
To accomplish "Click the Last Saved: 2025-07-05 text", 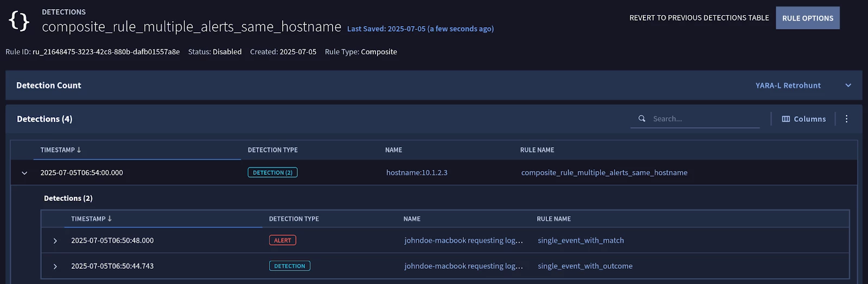I will pos(420,29).
